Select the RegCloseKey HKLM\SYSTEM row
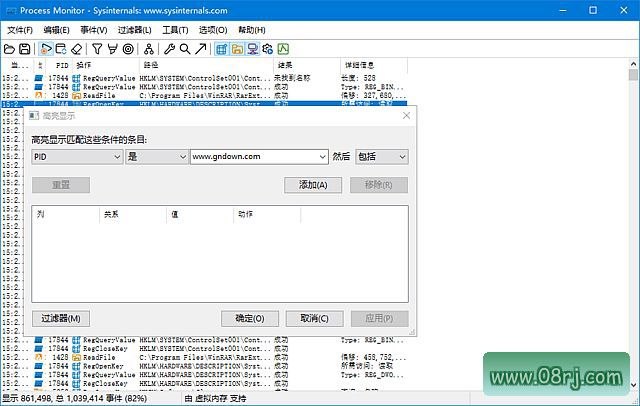640x406 pixels. coord(204,349)
